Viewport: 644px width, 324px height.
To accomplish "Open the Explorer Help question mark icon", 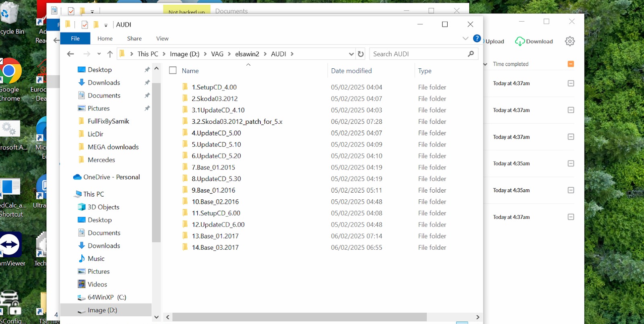I will click(477, 39).
